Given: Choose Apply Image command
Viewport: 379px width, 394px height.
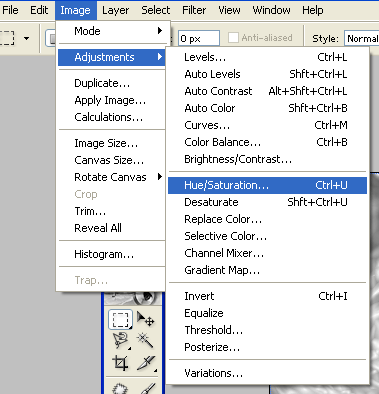Looking at the screenshot, I should click(112, 100).
